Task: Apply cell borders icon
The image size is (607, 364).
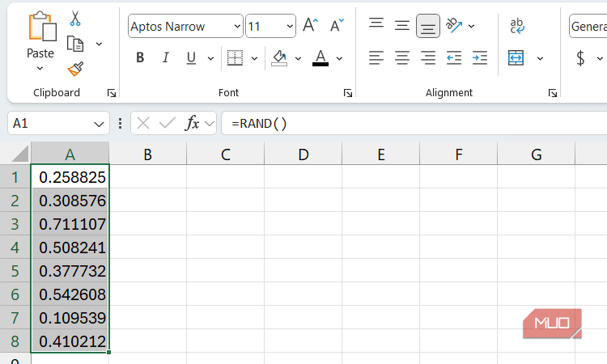Action: coord(235,58)
